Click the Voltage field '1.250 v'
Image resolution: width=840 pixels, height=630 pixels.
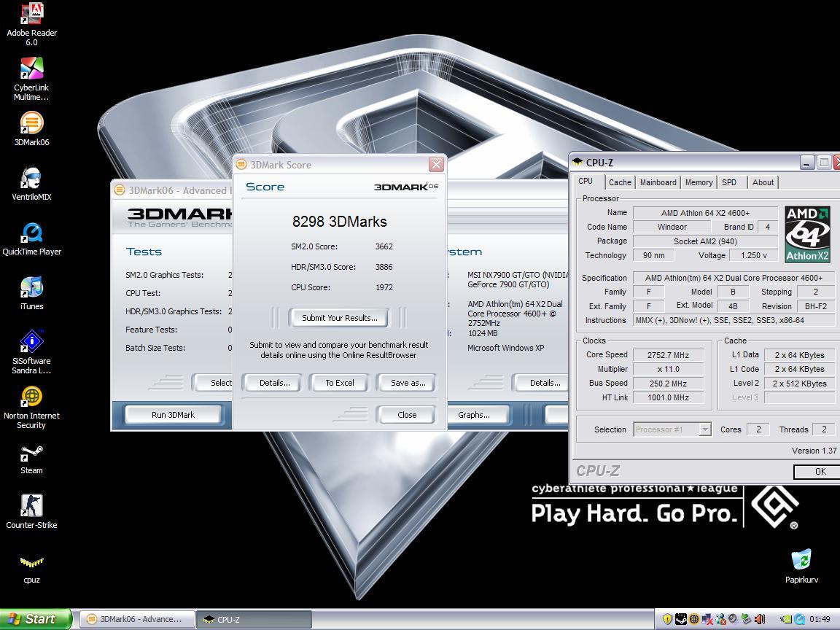[x=754, y=255]
